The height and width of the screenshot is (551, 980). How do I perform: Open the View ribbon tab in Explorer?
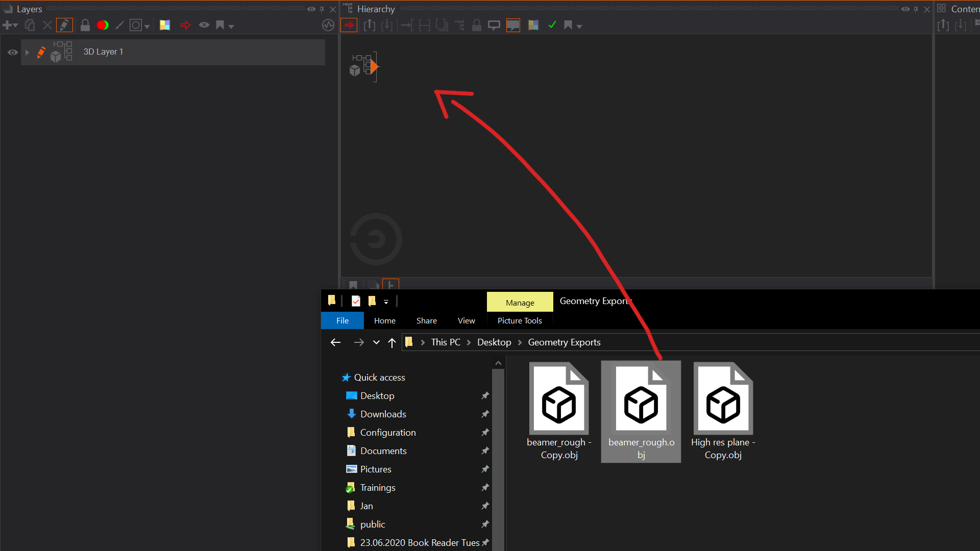click(x=466, y=320)
